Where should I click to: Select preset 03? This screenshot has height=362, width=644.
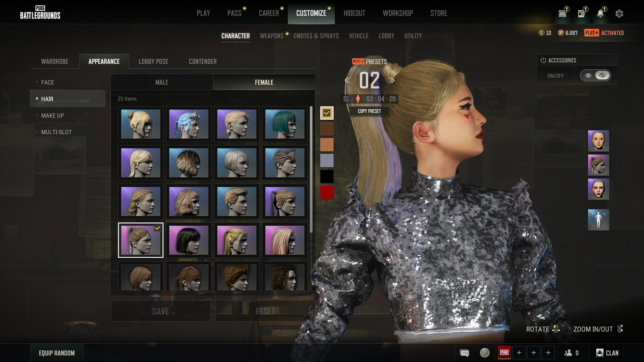coord(369,99)
